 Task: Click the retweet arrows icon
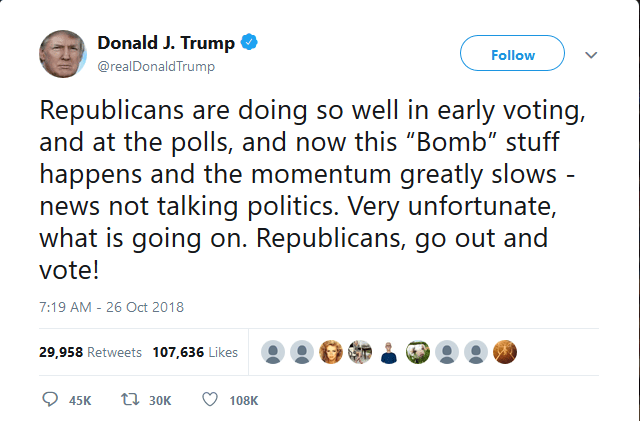pos(128,399)
